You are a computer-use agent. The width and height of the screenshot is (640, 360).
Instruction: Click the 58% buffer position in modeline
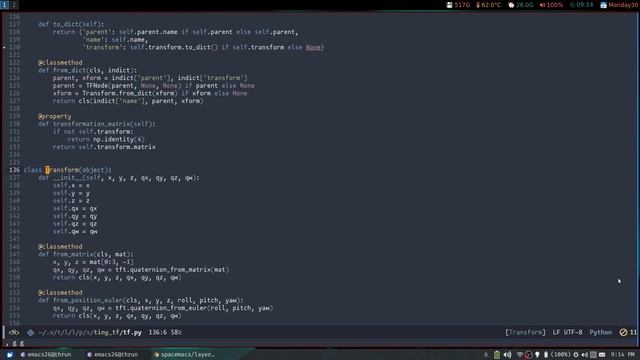(x=176, y=332)
